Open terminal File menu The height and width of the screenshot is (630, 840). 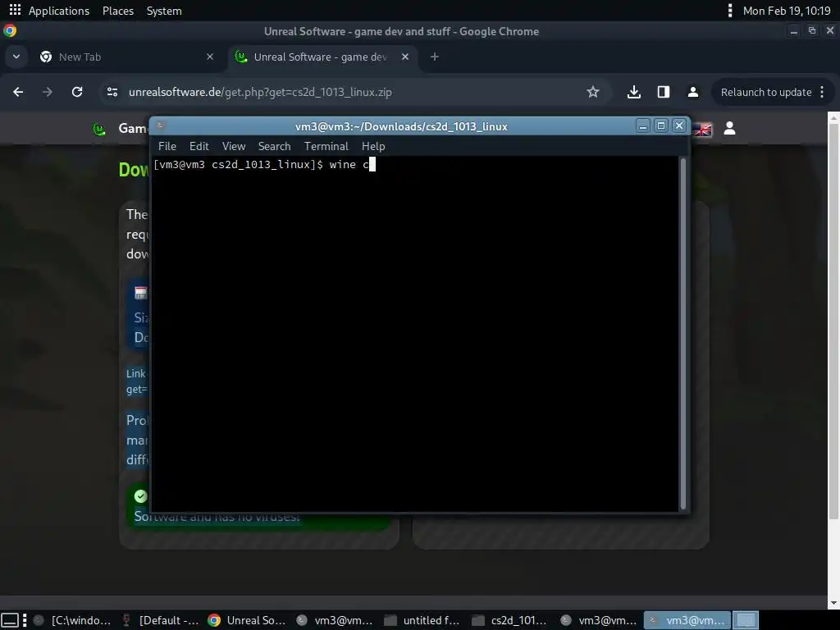tap(167, 146)
